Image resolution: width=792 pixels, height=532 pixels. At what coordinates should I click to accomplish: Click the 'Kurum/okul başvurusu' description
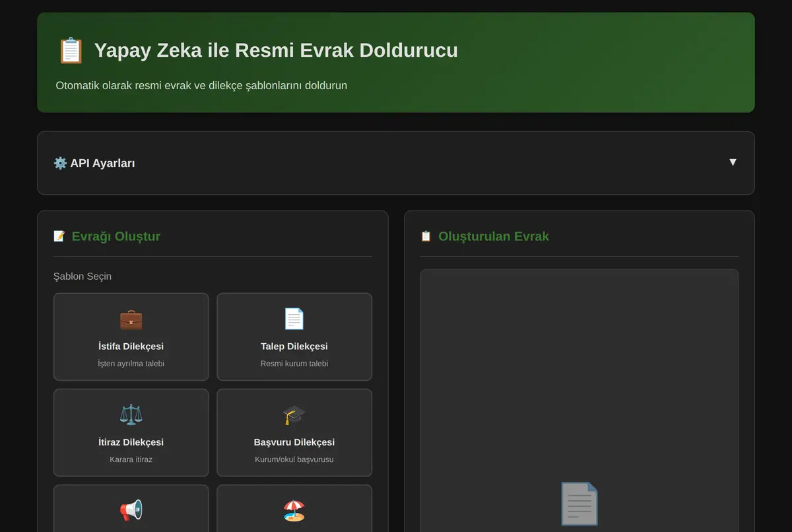click(x=294, y=459)
